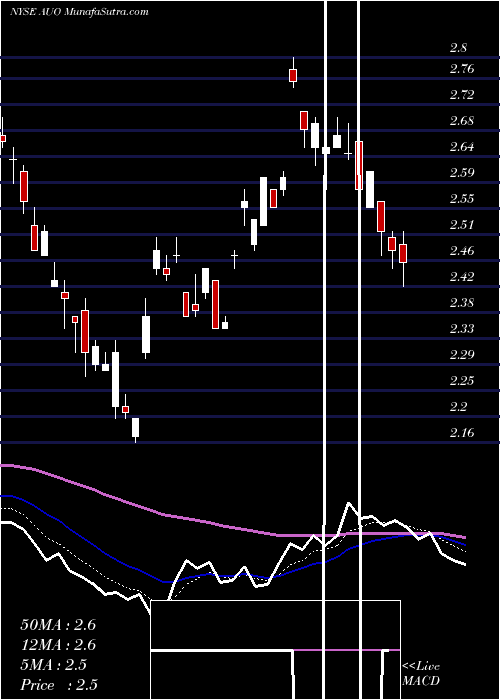500x700 pixels.
Task: Click the 2.51 price axis label
Action: point(462,225)
